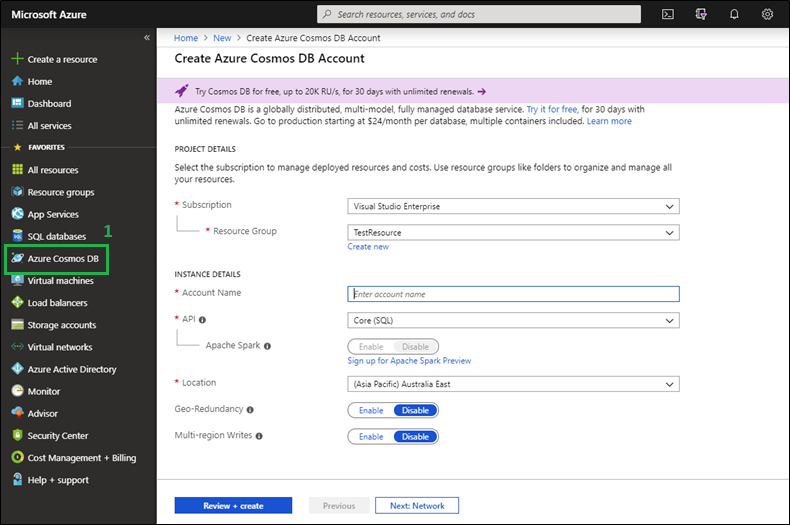
Task: Click the Learn more link
Action: pos(609,121)
